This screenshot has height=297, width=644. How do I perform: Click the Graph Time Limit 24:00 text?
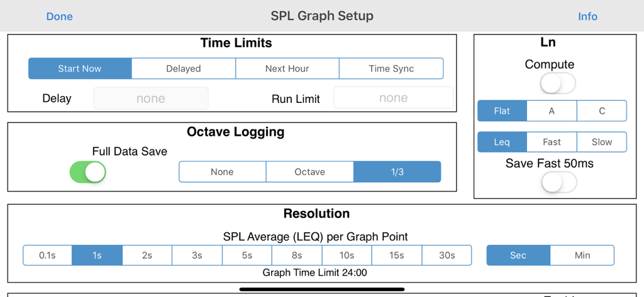coord(314,273)
